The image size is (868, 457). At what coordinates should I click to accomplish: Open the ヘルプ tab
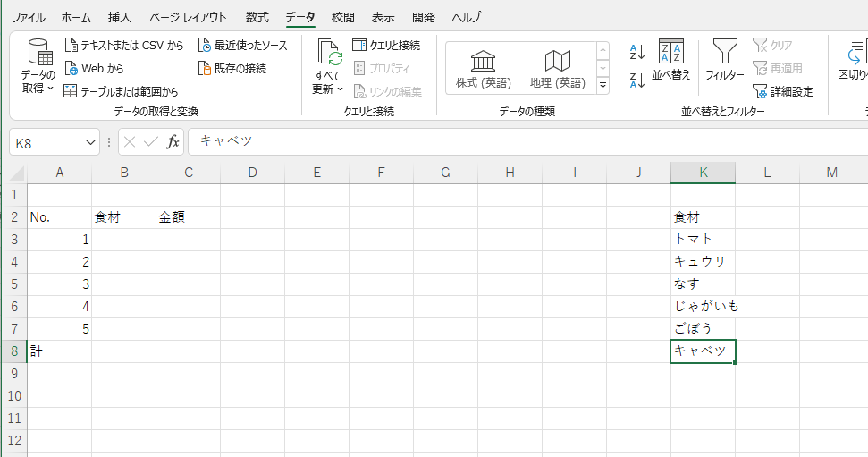pyautogui.click(x=466, y=17)
